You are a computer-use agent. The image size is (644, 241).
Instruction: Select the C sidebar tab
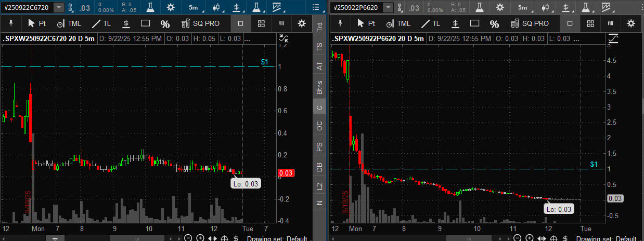319,108
